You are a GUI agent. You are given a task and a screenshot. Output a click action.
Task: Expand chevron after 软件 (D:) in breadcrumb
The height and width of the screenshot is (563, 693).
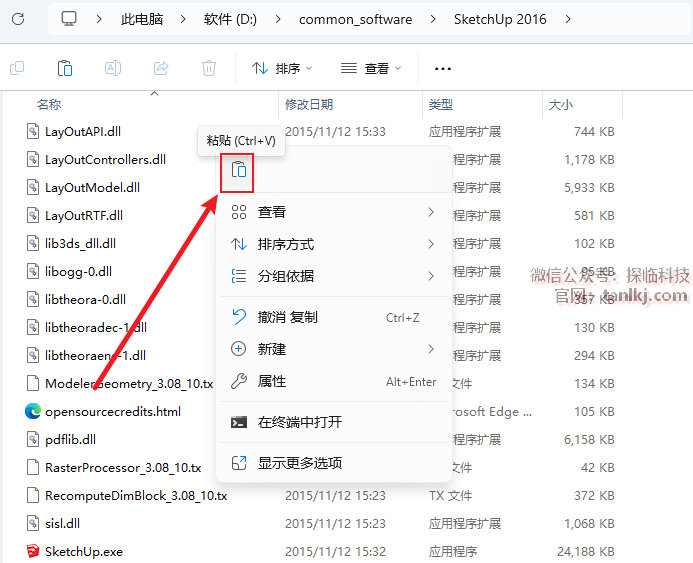(x=278, y=19)
